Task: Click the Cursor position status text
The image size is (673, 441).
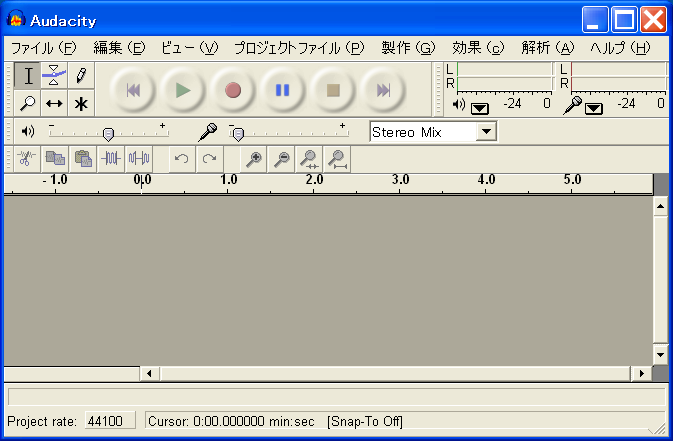Action: click(x=231, y=421)
